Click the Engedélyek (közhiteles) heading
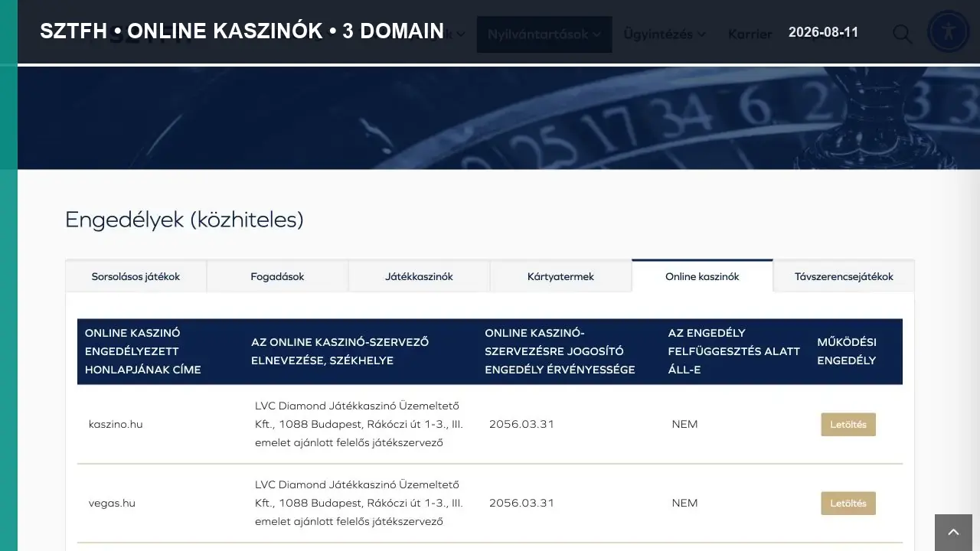This screenshot has height=551, width=980. [x=185, y=220]
